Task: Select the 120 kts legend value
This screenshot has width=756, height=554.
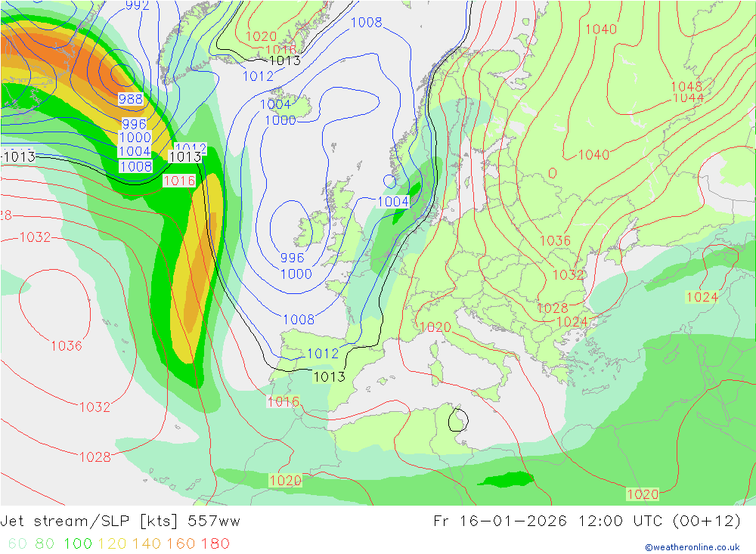Action: pos(112,544)
